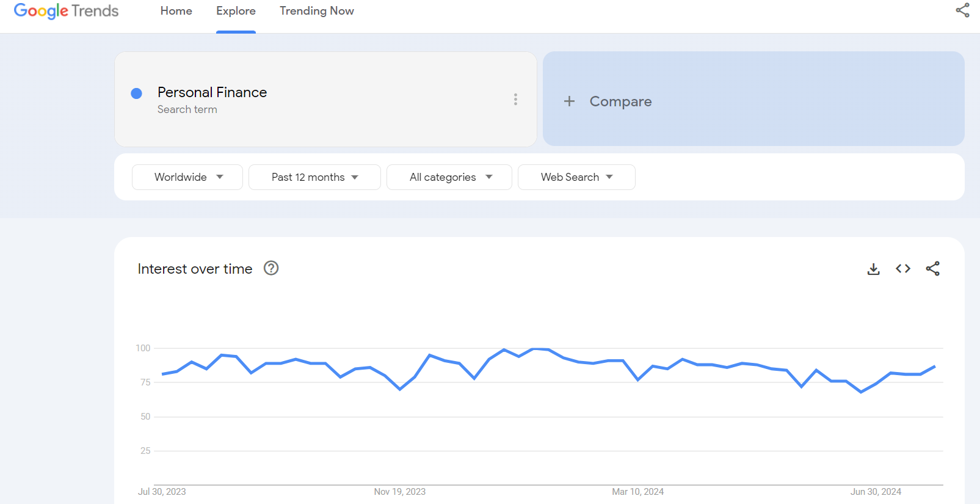Image resolution: width=980 pixels, height=504 pixels.
Task: Click the plus icon in Compare box
Action: 569,101
